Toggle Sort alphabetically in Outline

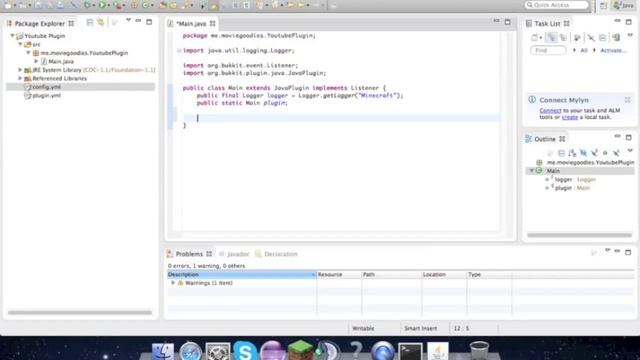572,153
